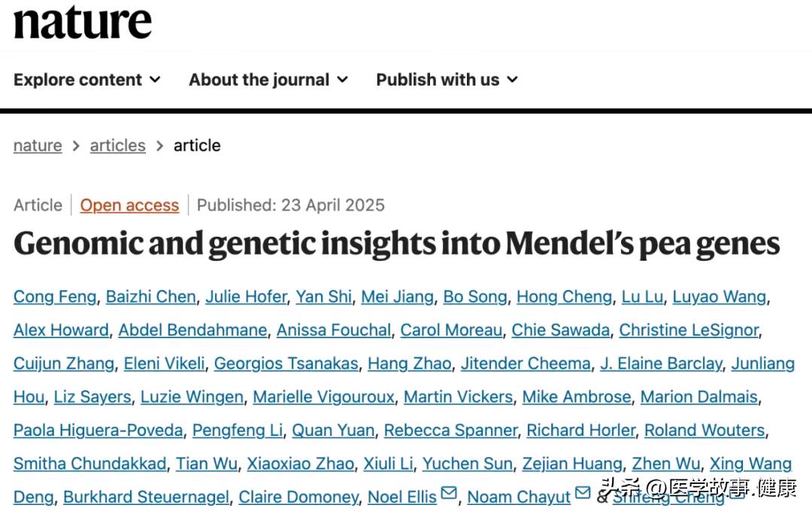Open the Publish with us menu
This screenshot has width=812, height=514.
tap(447, 80)
